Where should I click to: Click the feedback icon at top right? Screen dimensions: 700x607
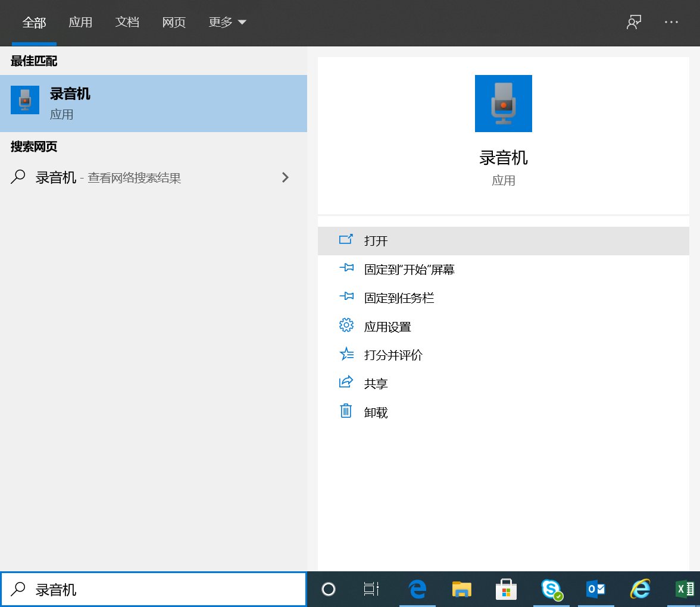tap(633, 22)
